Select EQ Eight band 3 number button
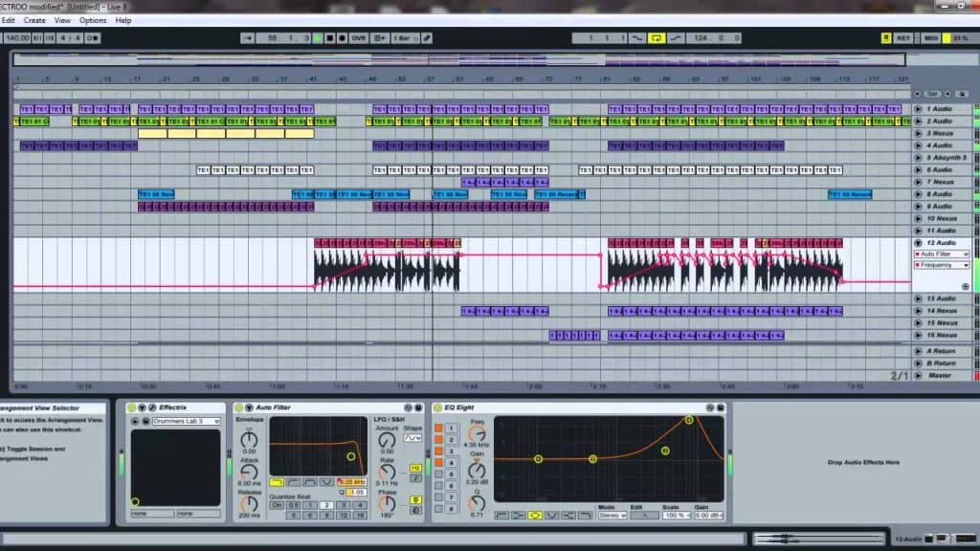 [451, 452]
